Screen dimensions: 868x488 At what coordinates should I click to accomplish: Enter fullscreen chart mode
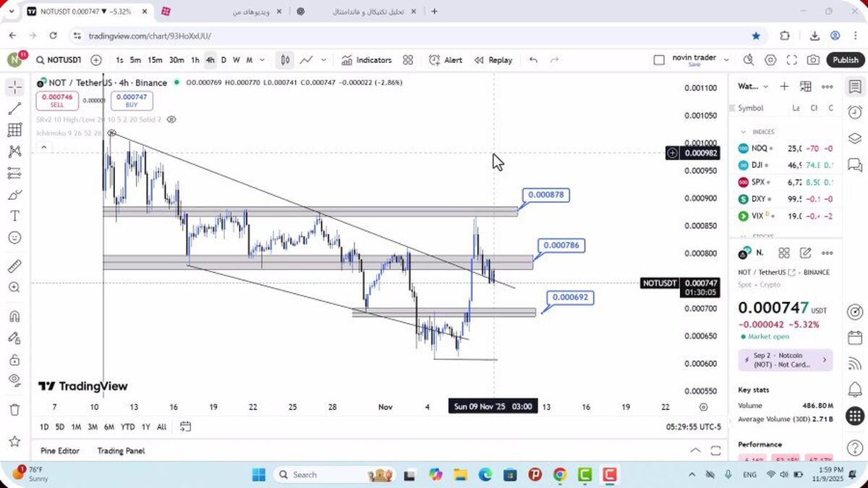click(792, 60)
